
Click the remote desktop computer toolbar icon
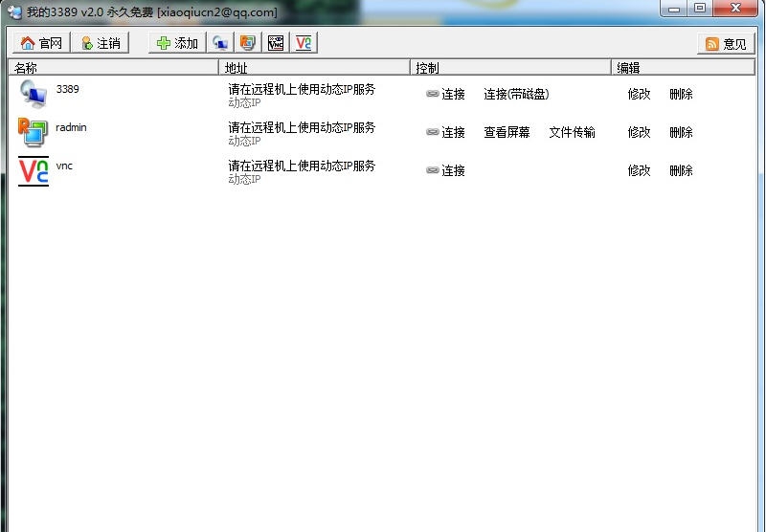coord(220,43)
